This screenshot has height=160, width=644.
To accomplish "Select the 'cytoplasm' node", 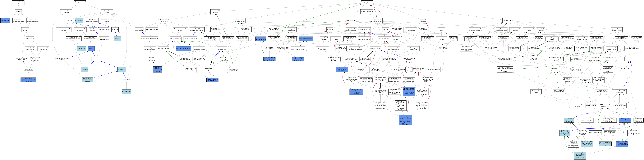I will point(115,30).
